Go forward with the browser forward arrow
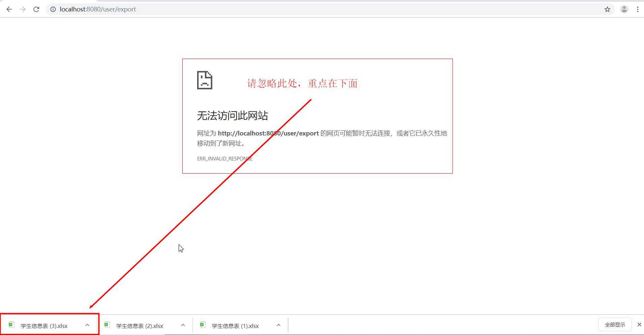Viewport: 644px width, 335px height. click(23, 9)
